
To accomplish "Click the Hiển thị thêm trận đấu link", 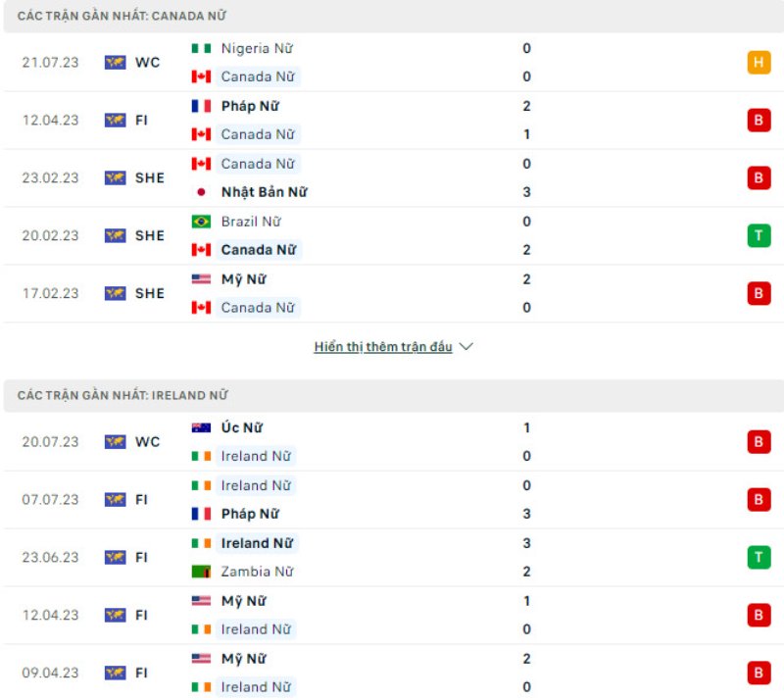I will [x=382, y=346].
